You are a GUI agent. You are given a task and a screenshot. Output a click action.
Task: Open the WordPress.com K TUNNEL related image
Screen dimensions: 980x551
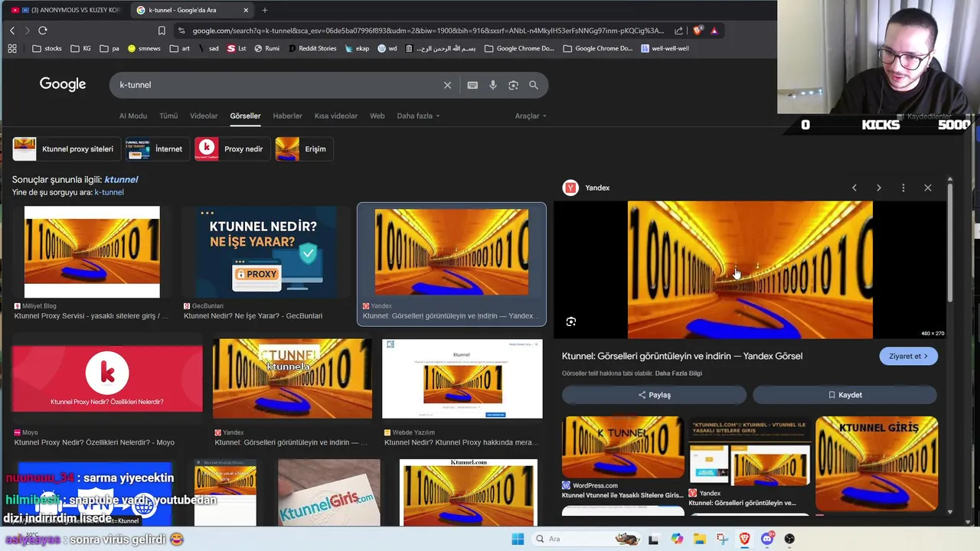click(x=623, y=448)
